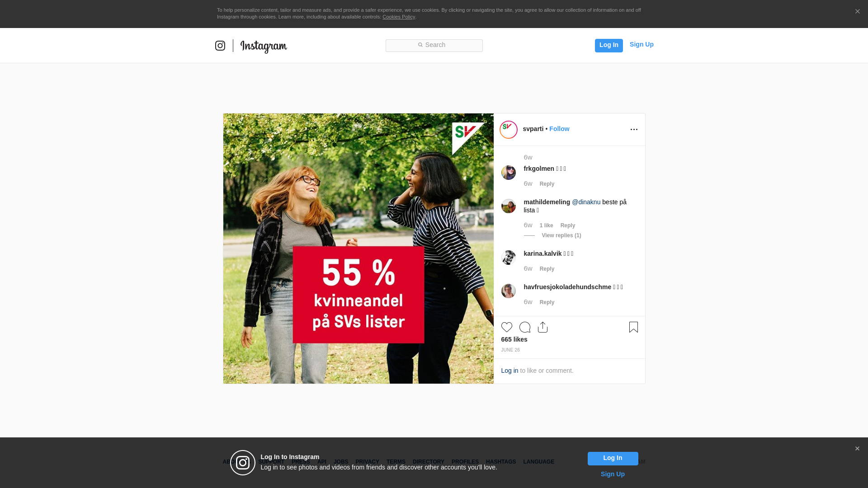Open the Cookies Policy link

click(399, 17)
